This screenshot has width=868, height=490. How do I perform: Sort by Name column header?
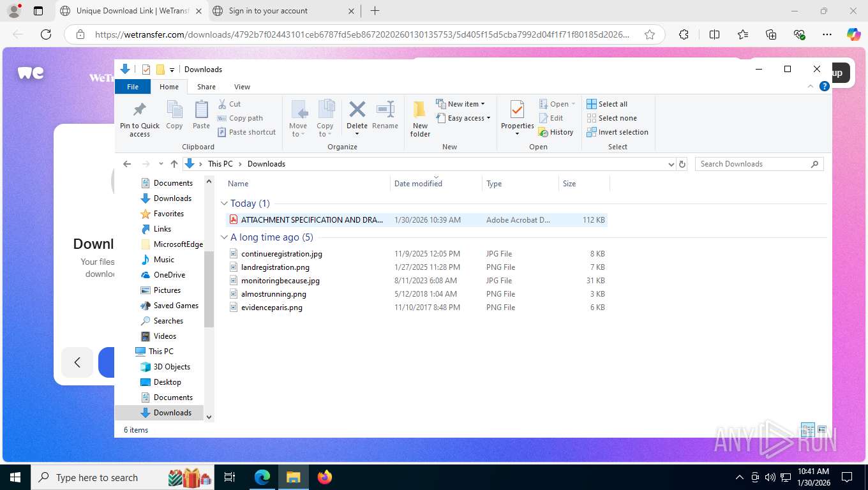tap(308, 184)
